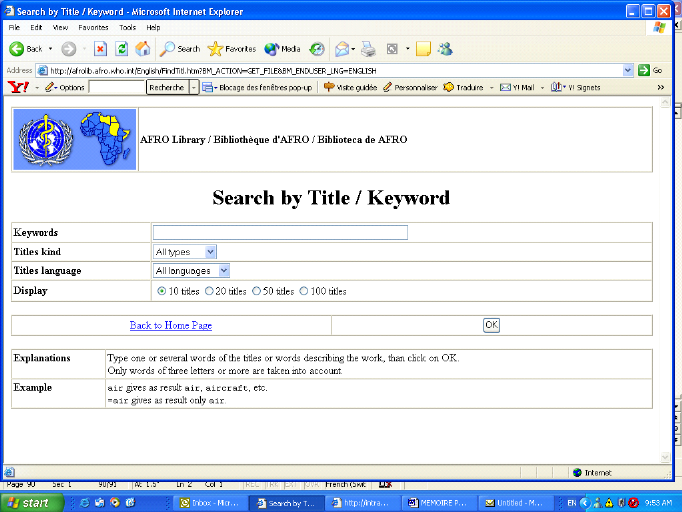Open the Help menu
Viewport: 682px width, 512px height.
153,27
